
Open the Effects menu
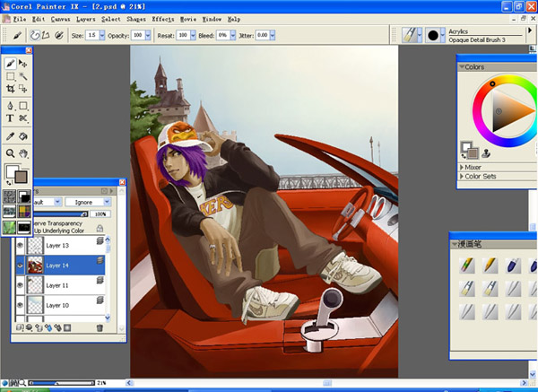tap(163, 19)
